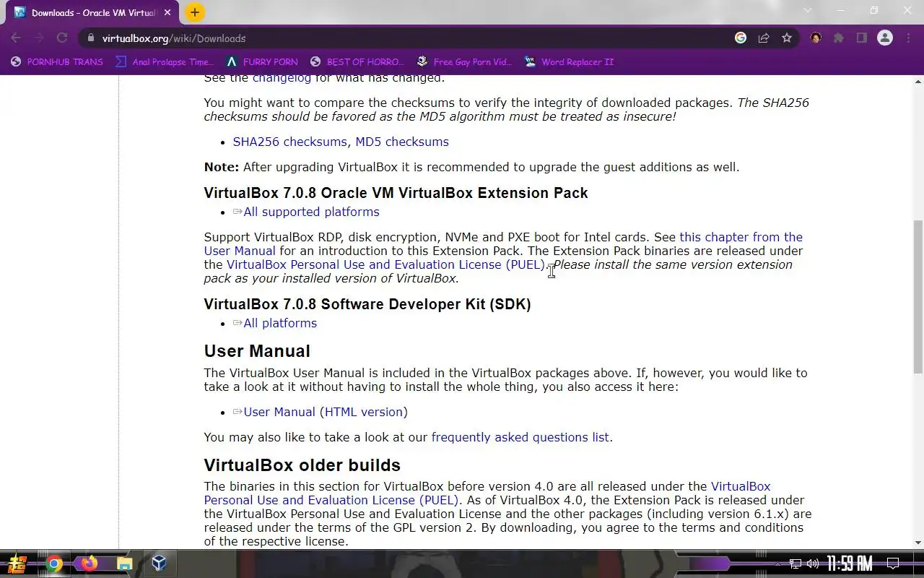Download SDK via All platforms link
Screen dimensions: 924x578
[280, 323]
